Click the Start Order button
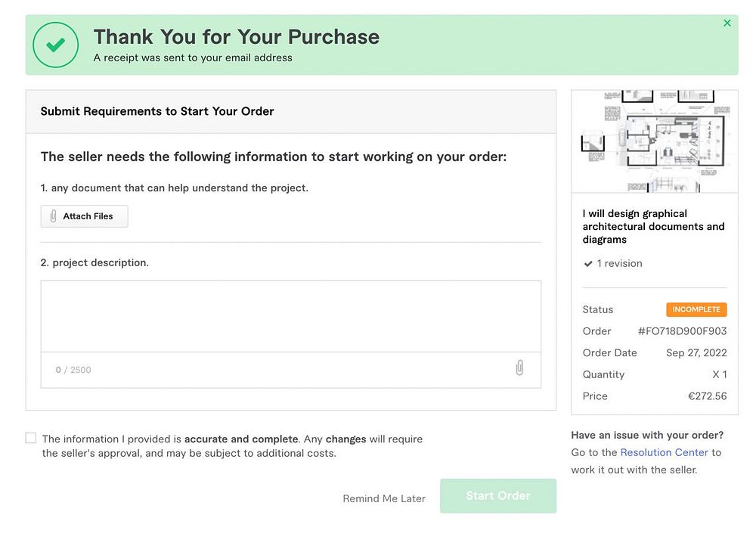Screen dimensions: 756x543 pyautogui.click(x=497, y=496)
